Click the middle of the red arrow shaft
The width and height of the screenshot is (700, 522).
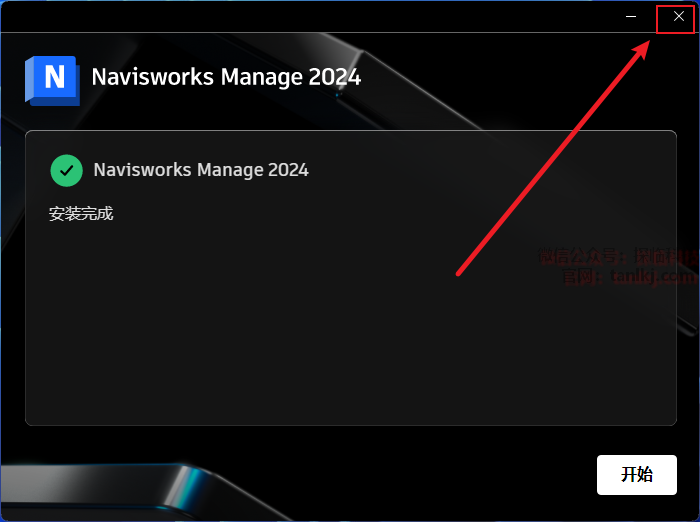pos(550,162)
